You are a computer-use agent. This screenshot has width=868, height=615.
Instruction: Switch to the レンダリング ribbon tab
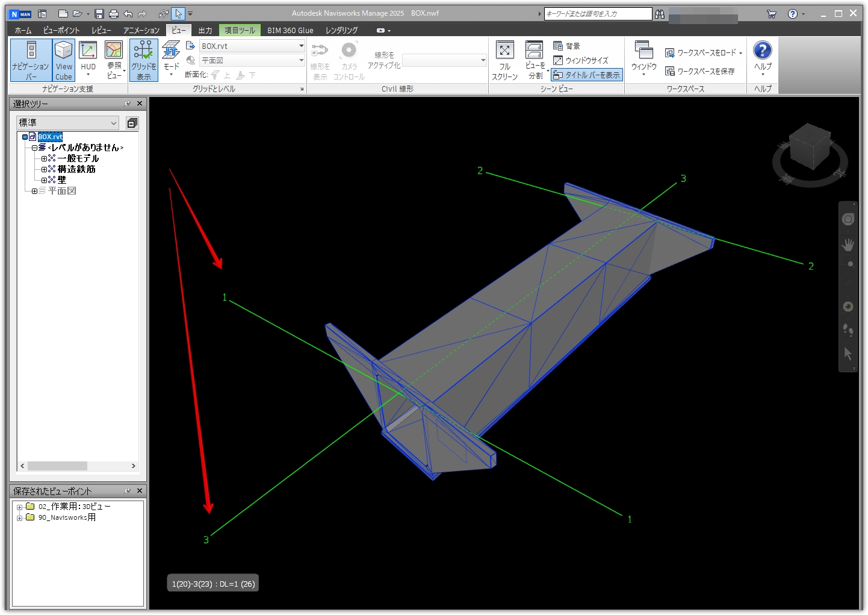(x=341, y=30)
